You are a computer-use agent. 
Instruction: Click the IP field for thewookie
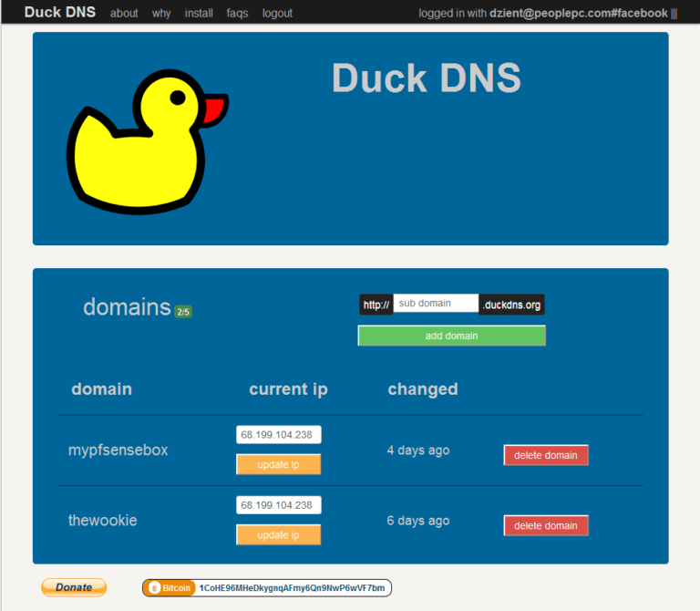pos(279,505)
